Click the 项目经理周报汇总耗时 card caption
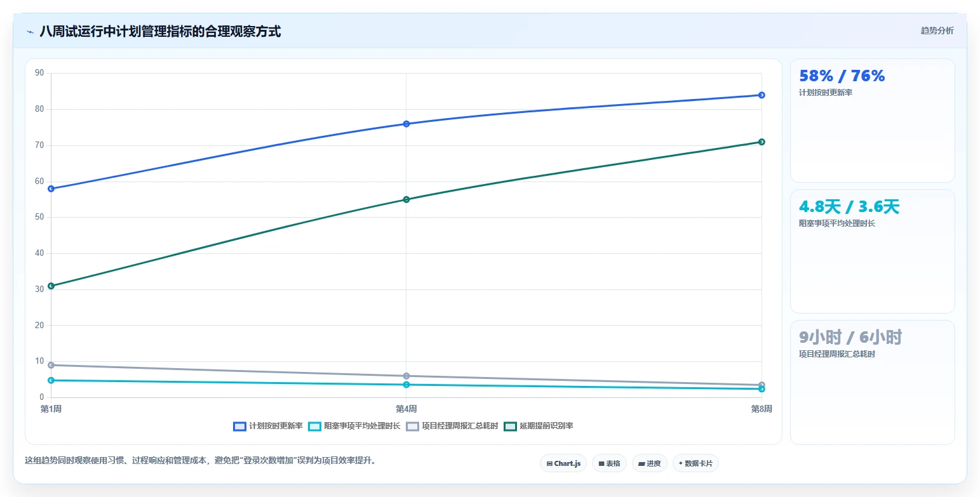The image size is (980, 497). point(837,354)
